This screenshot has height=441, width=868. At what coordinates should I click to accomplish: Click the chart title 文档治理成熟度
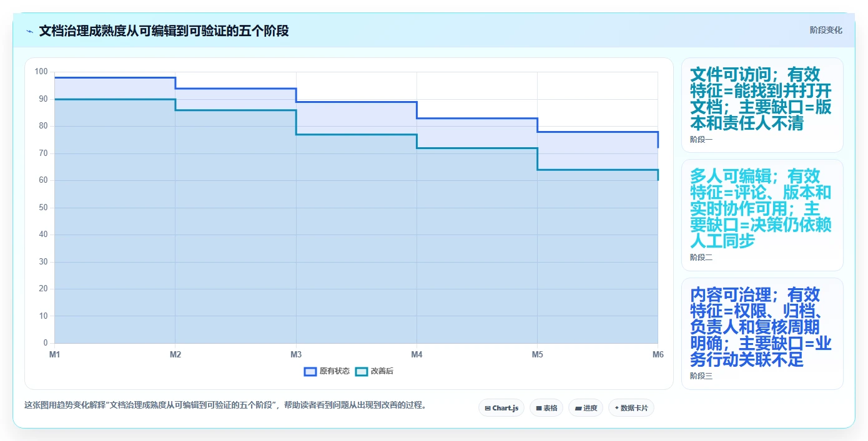coord(164,31)
